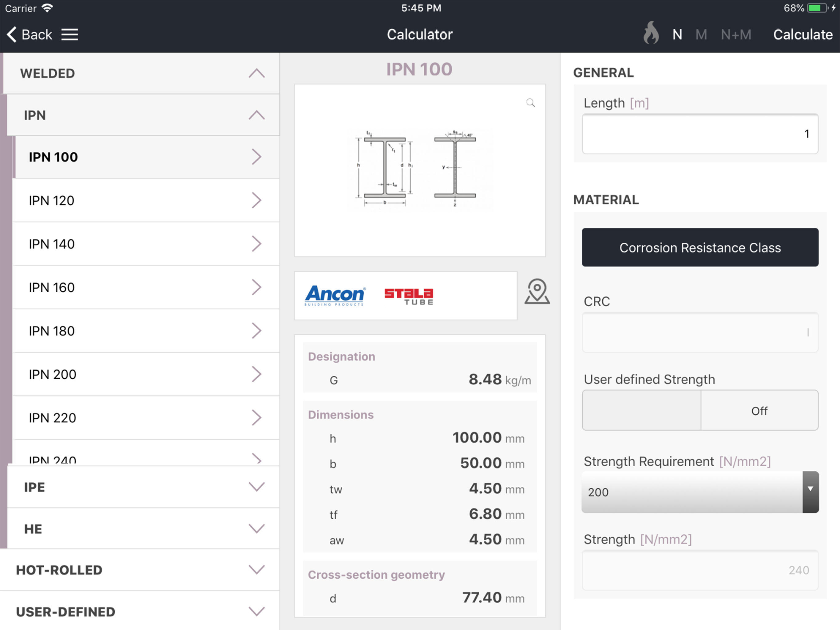
Task: Open Corrosion Resistance Class selector
Action: (700, 247)
